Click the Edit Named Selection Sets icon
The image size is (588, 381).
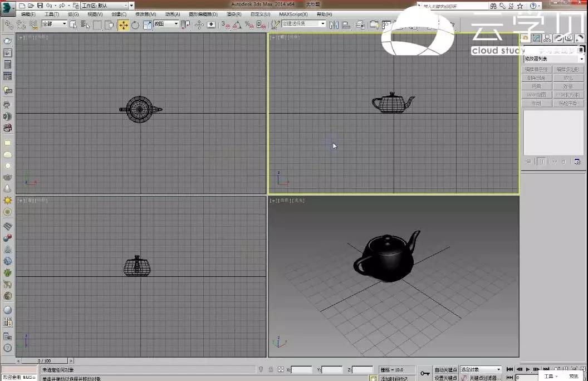point(276,25)
